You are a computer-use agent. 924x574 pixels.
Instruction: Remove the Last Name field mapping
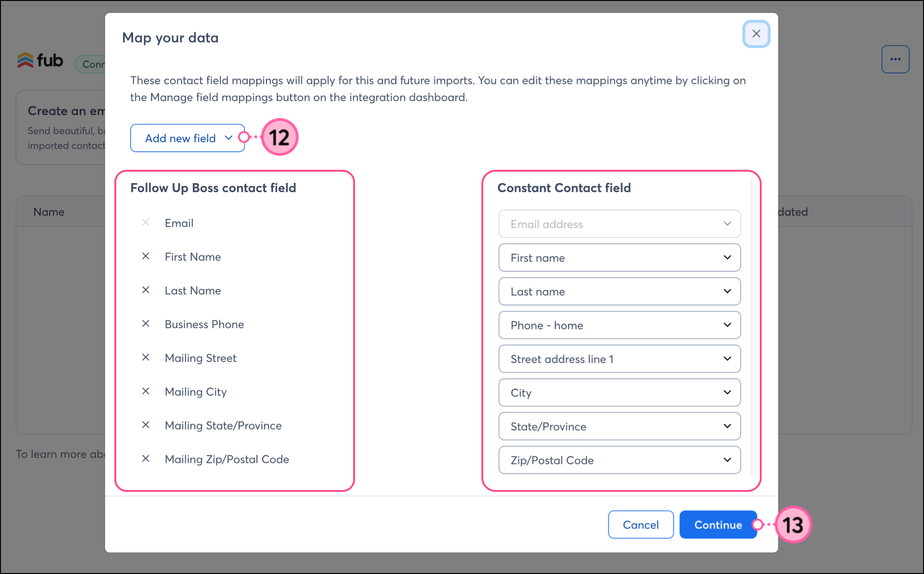tap(146, 290)
